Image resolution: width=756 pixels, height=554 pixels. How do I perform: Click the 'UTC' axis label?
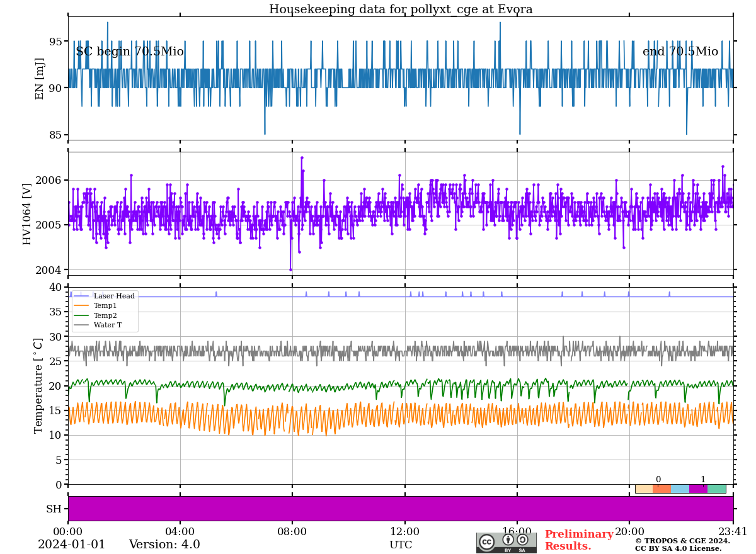401,545
